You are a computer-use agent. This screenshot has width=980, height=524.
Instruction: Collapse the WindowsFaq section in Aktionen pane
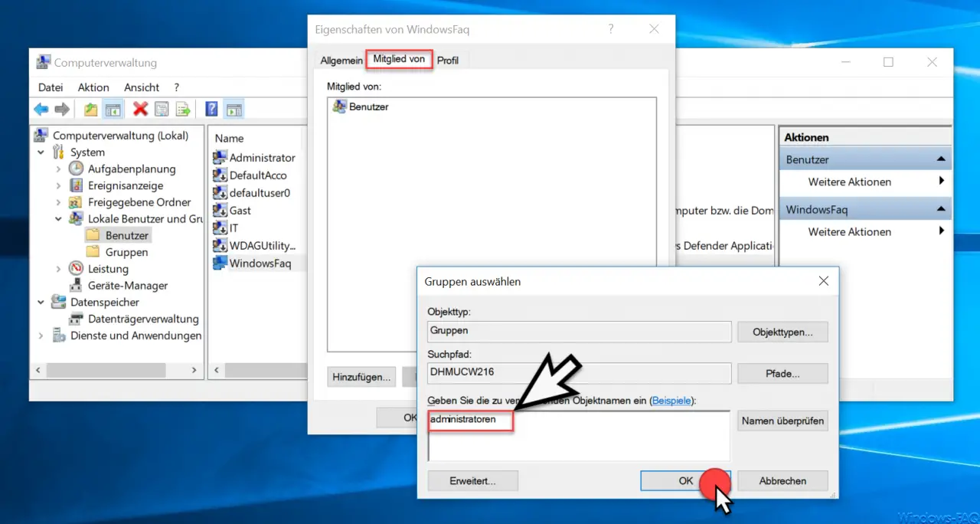940,209
